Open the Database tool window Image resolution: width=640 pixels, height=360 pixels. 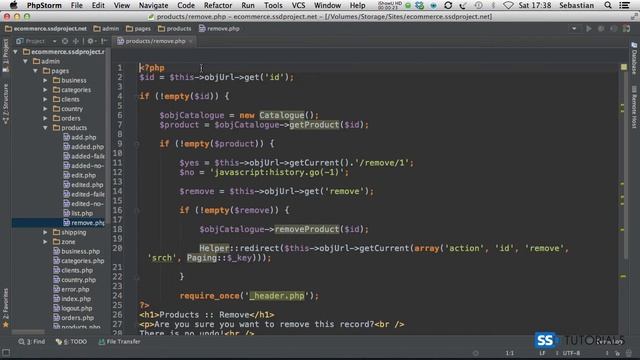click(634, 58)
